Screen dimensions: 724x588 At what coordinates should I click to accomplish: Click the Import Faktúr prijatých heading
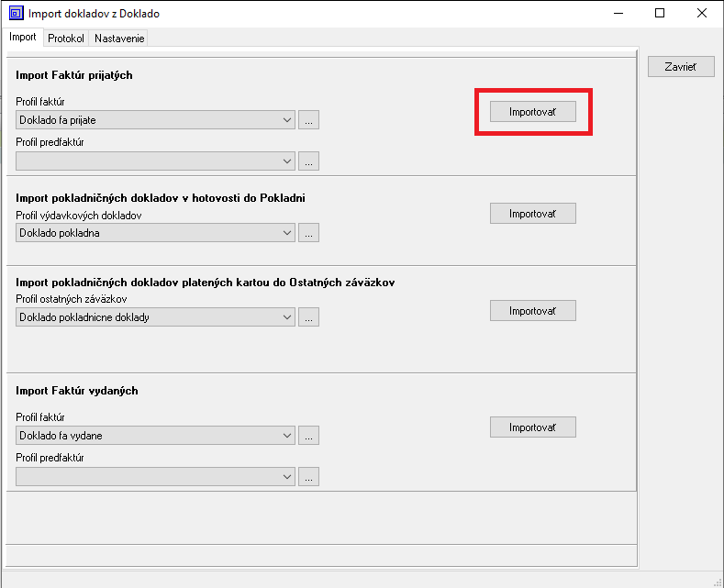(x=74, y=75)
